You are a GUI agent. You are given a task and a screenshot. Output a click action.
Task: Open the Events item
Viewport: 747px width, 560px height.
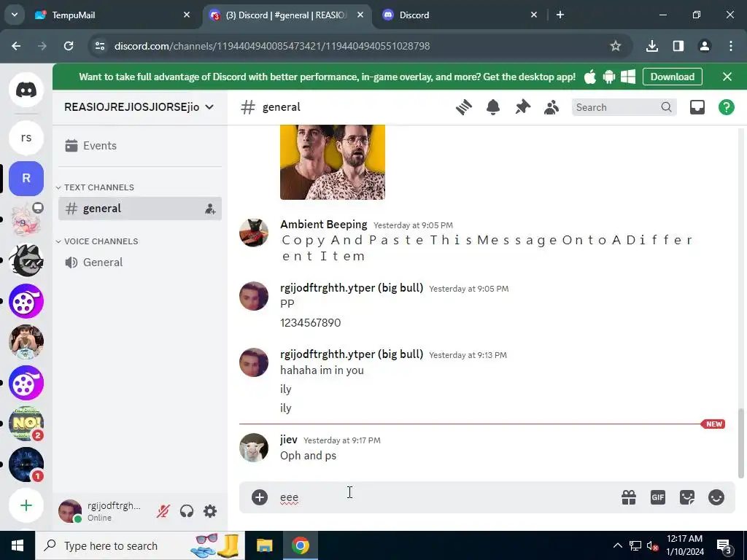pyautogui.click(x=140, y=146)
